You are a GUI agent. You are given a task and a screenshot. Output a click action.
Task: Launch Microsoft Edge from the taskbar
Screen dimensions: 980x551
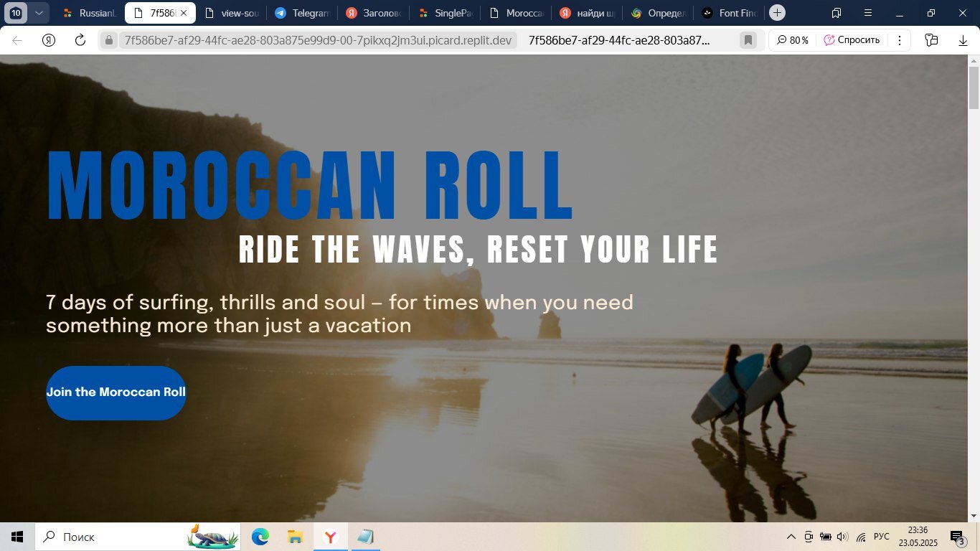pyautogui.click(x=260, y=537)
